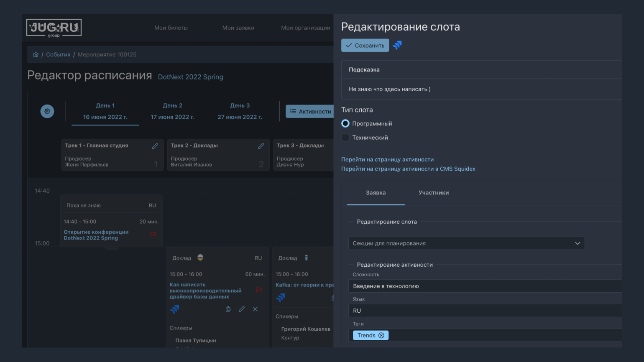Open Язык dropdown showing RU

pos(485,311)
